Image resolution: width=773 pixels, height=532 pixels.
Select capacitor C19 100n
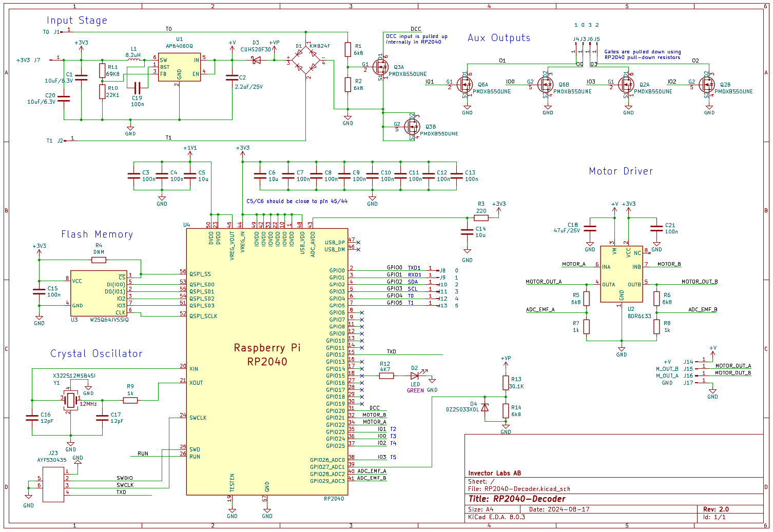tap(137, 88)
